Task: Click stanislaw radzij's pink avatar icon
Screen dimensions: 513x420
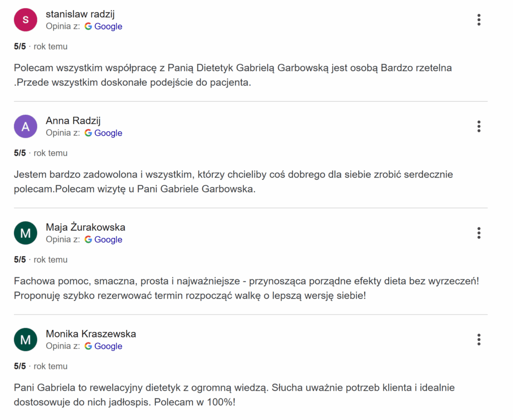Action: [x=26, y=20]
